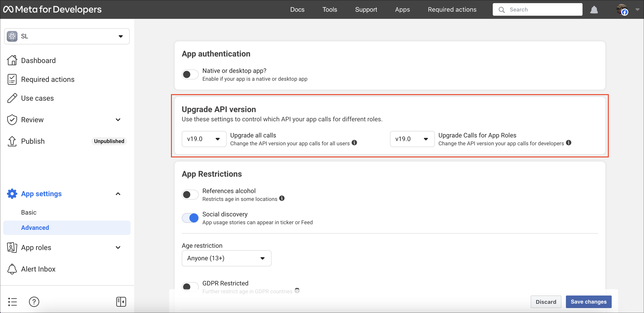Click the Publish sidebar item
Screen dimensions: 644x313
click(x=33, y=141)
